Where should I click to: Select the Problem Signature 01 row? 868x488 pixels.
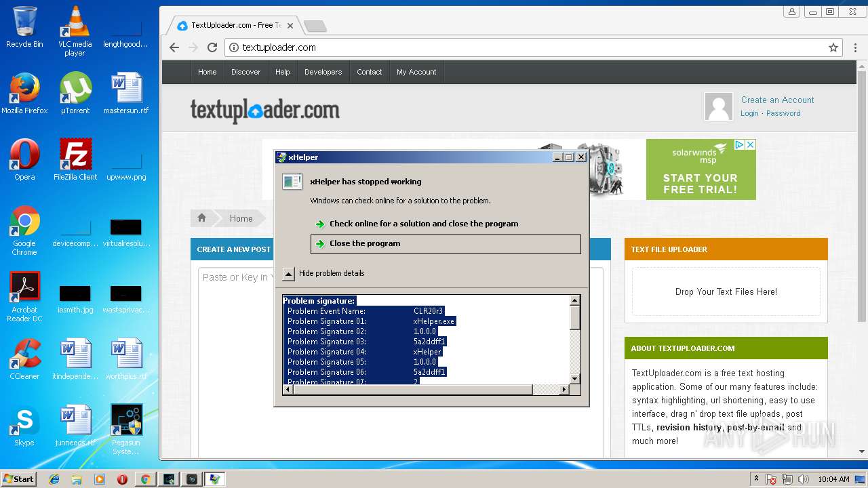(370, 321)
